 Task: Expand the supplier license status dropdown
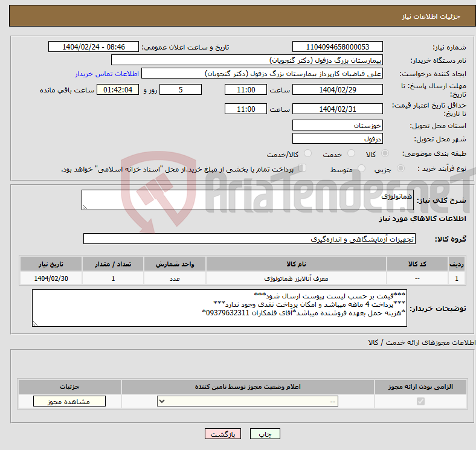click(248, 402)
